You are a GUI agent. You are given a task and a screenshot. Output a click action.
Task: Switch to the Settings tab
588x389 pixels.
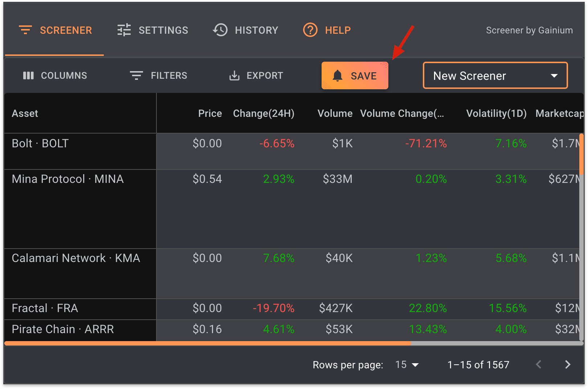coord(152,30)
